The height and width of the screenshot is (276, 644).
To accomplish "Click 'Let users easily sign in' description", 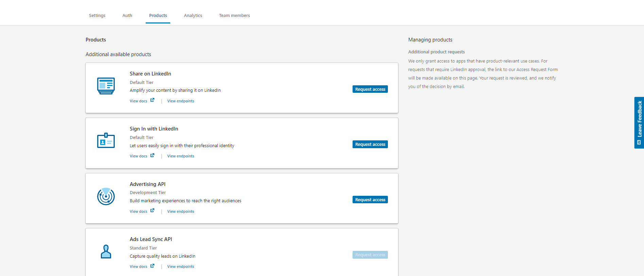I will point(182,146).
